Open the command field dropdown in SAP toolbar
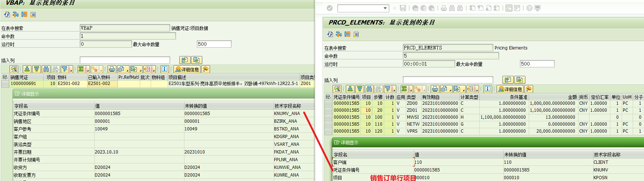 point(385,8)
